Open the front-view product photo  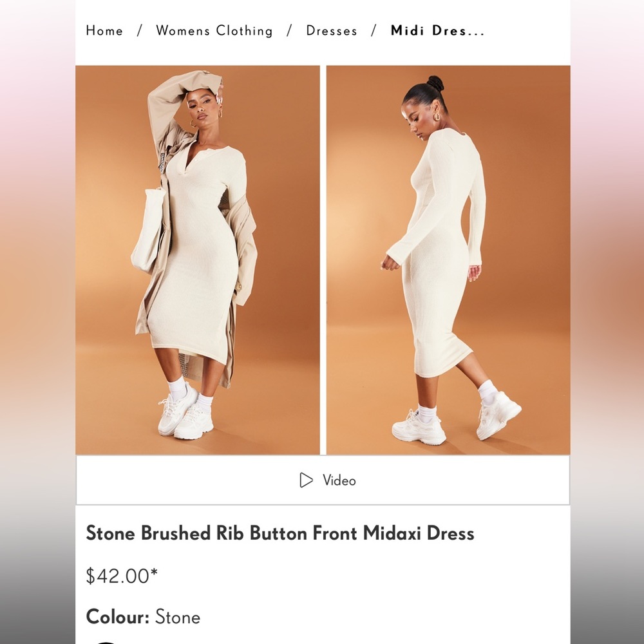[x=198, y=260]
